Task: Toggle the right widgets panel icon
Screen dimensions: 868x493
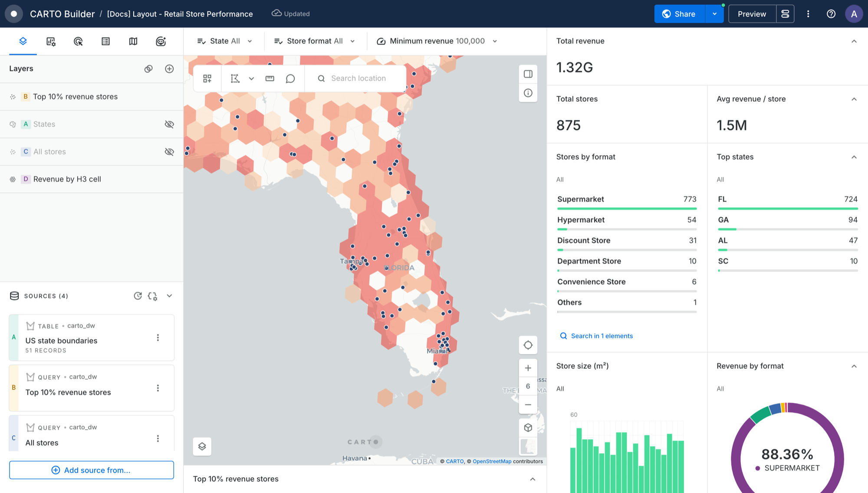Action: coord(528,74)
